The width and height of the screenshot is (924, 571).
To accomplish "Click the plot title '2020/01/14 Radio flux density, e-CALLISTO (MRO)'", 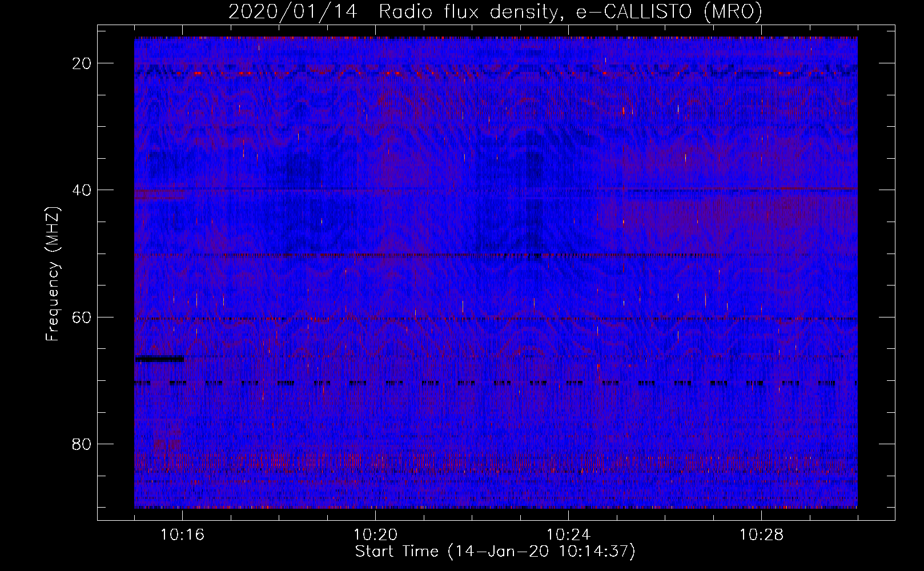I will (495, 12).
